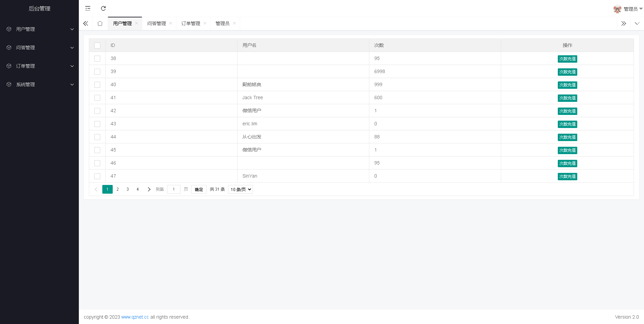The image size is (644, 324).
Task: Check the row with ID 38
Action: (x=97, y=59)
